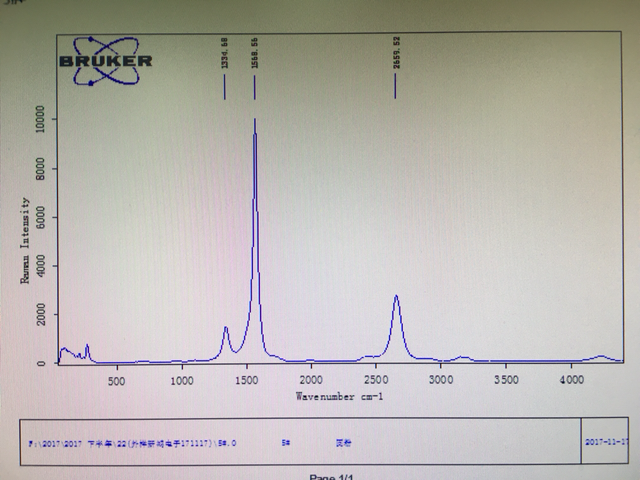Screen dimensions: 640x480
Task: Click the 4000 tick on the intensity axis
Action: (40, 266)
